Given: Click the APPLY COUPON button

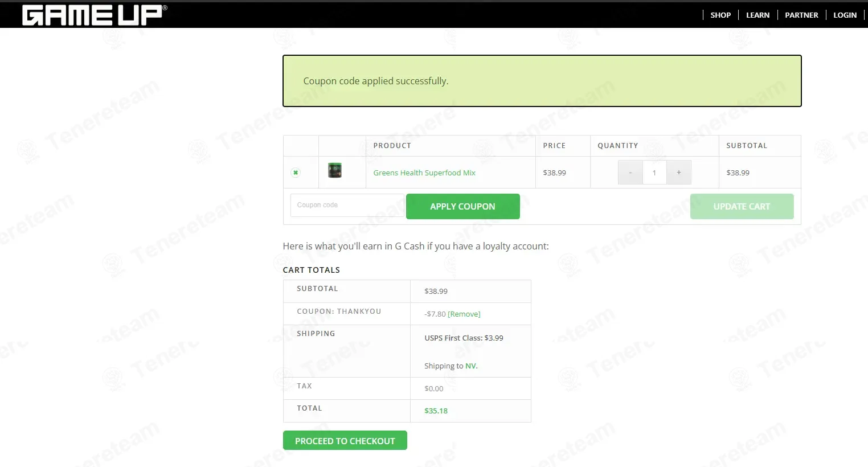Looking at the screenshot, I should tap(462, 206).
